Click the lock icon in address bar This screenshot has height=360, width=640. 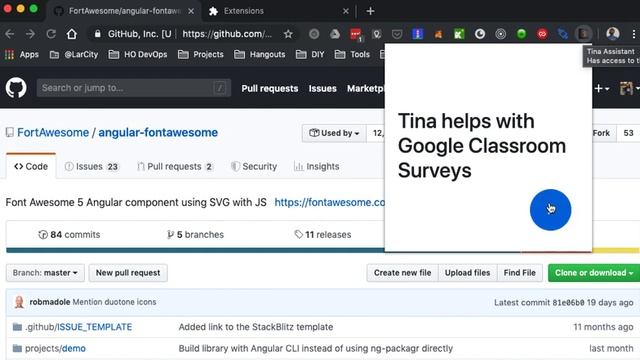click(97, 34)
